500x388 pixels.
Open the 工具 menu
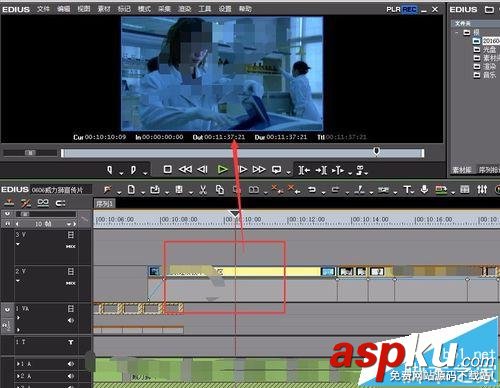(x=205, y=9)
